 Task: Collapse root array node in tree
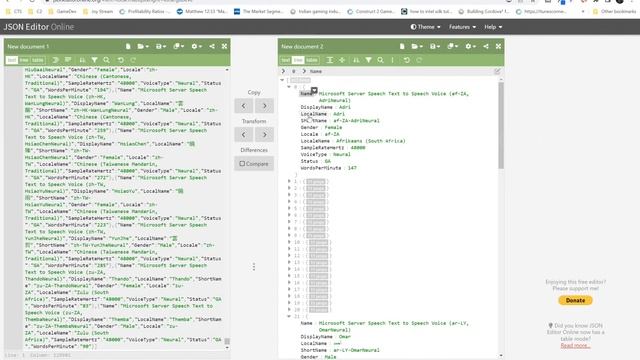(282, 80)
